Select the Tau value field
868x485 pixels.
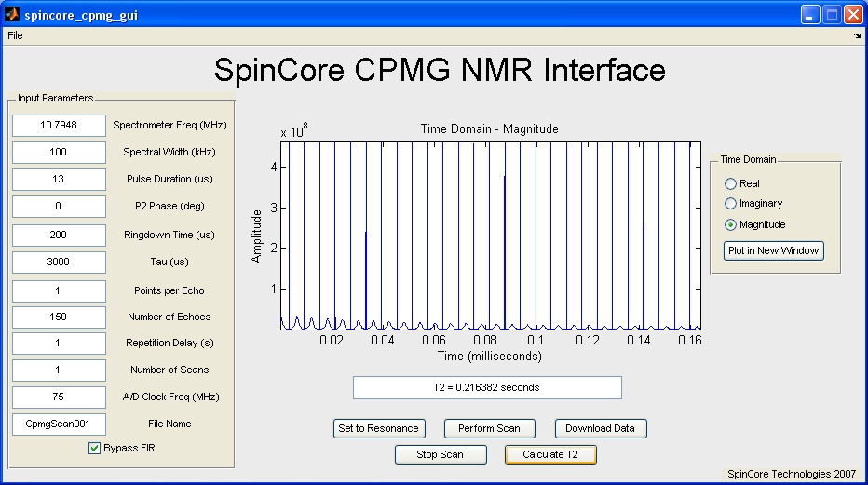[x=59, y=263]
